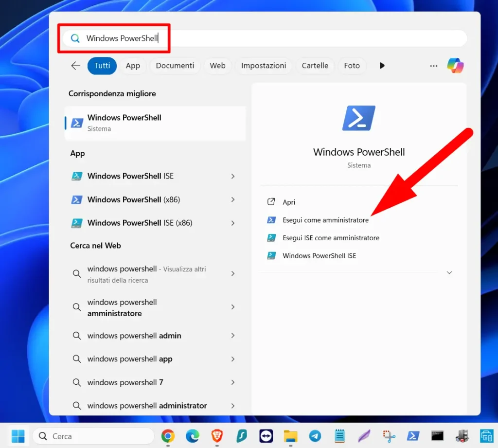Select best match Windows PowerShell Sistema
The width and height of the screenshot is (498, 448).
(x=155, y=123)
